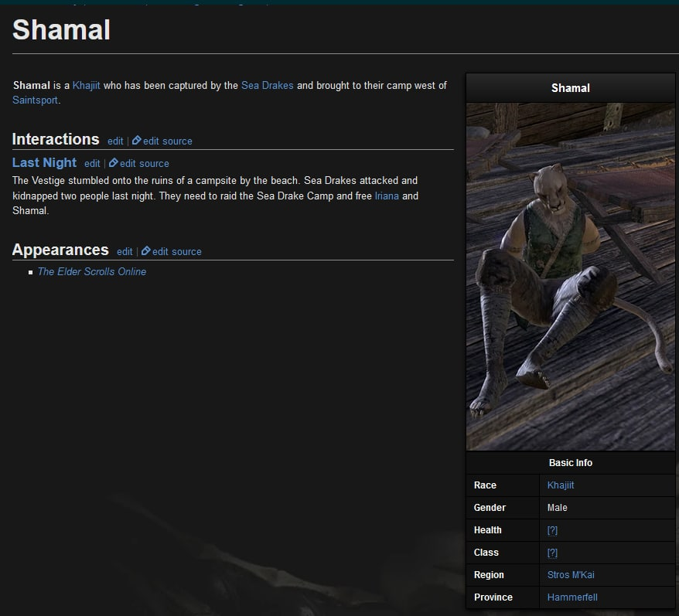Viewport: 679px width, 616px height.
Task: Enlarge the Shamal infobox image
Action: [570, 276]
